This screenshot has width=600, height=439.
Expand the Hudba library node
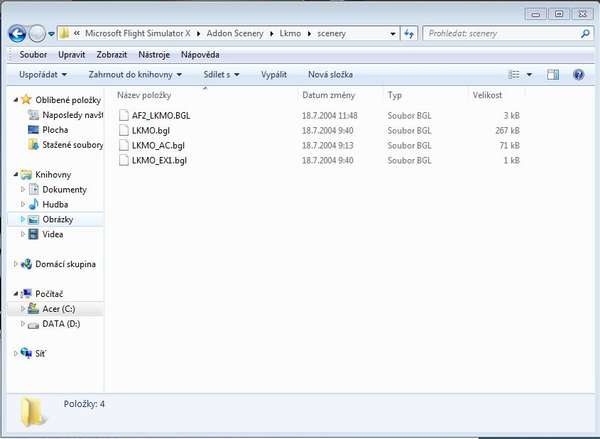23,204
